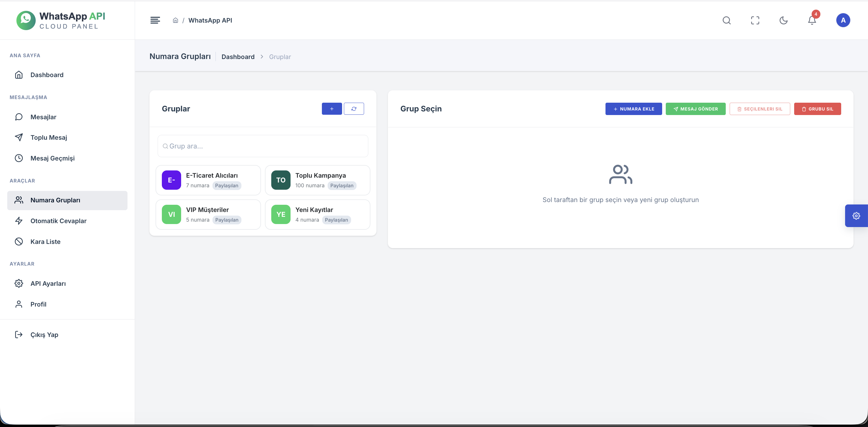
Task: Click the dark green TO group avatar
Action: point(281,180)
